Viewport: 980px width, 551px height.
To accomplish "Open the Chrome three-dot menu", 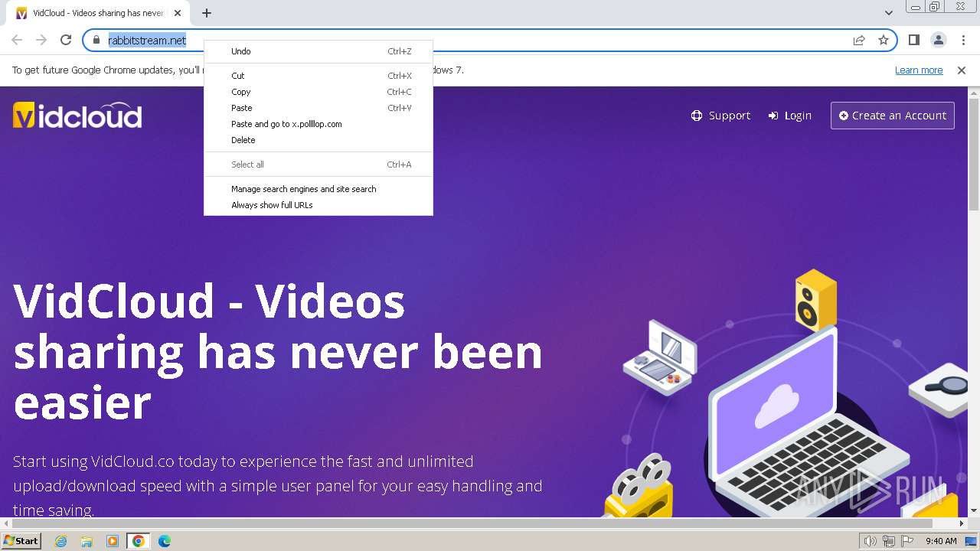I will click(963, 40).
